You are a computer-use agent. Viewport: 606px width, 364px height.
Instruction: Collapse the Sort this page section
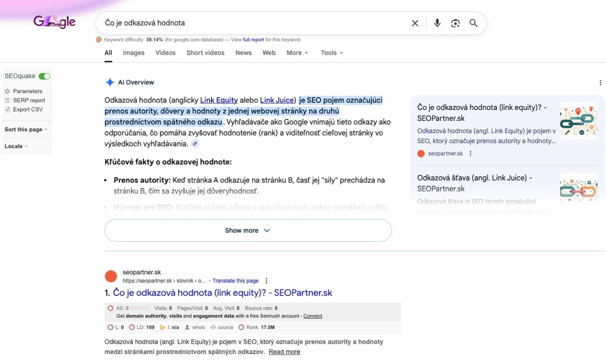point(26,129)
